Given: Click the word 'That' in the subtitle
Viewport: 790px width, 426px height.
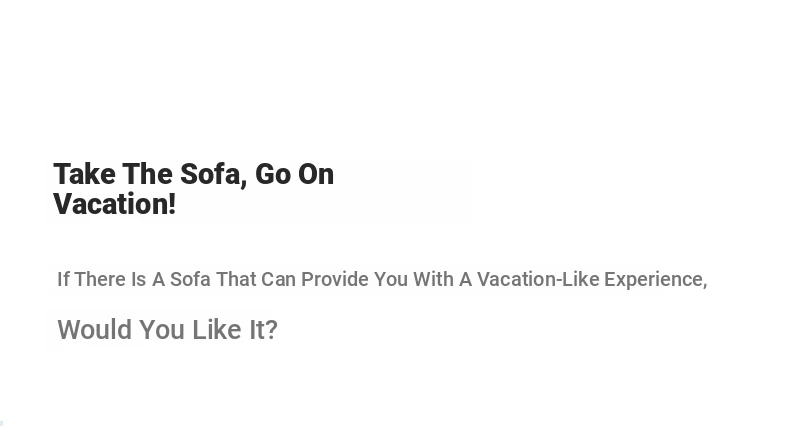Looking at the screenshot, I should 236,279.
